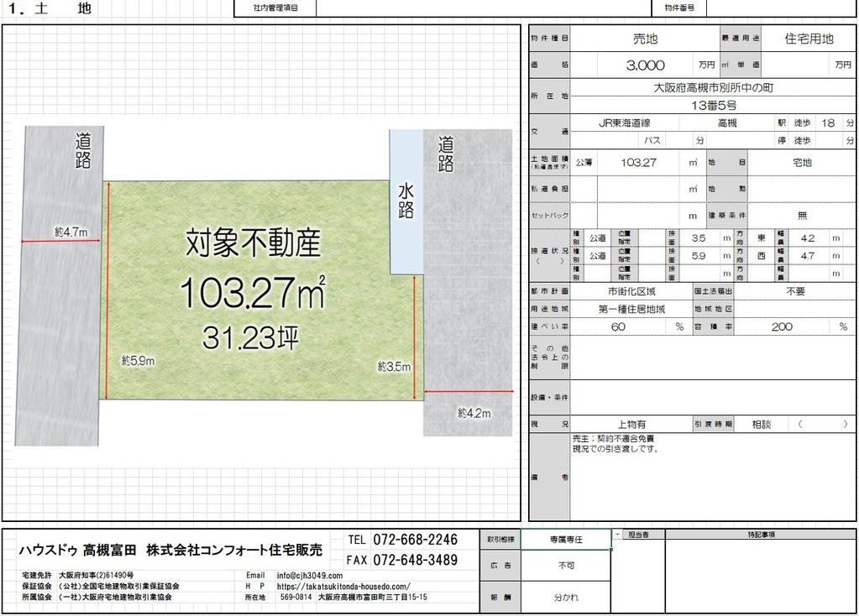
Task: Click the walking minutes value 18
Action: (828, 123)
